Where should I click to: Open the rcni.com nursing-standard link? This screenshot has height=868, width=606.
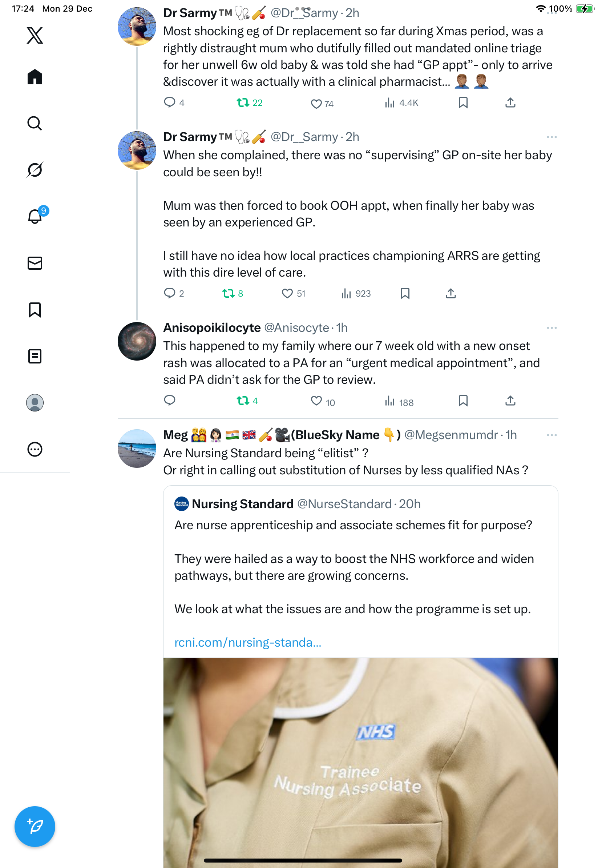click(x=248, y=642)
